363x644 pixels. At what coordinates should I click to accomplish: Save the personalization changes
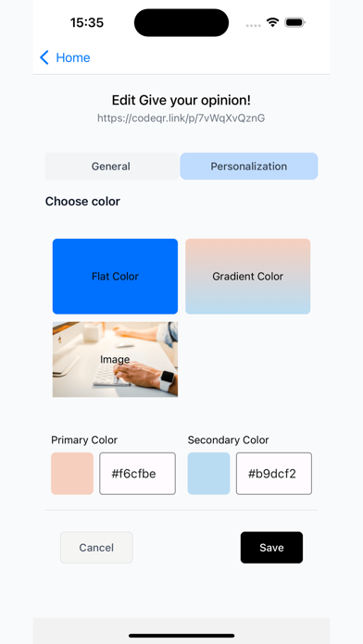tap(271, 548)
